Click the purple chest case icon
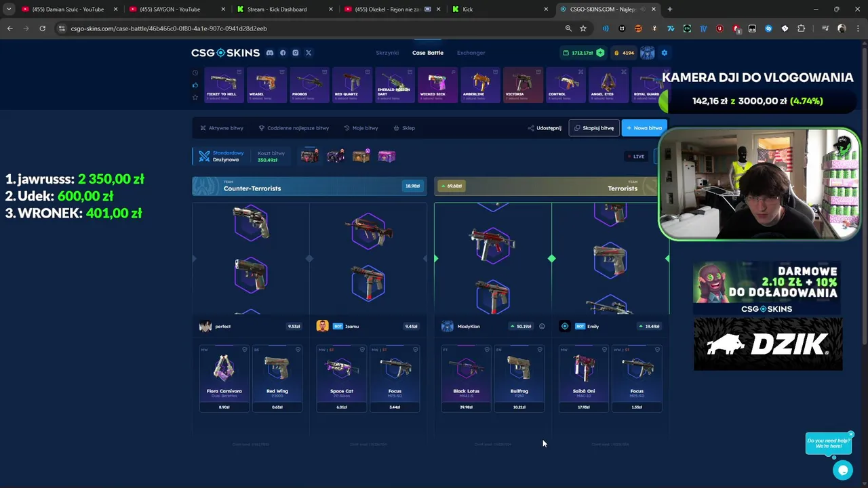868x488 pixels. point(387,157)
